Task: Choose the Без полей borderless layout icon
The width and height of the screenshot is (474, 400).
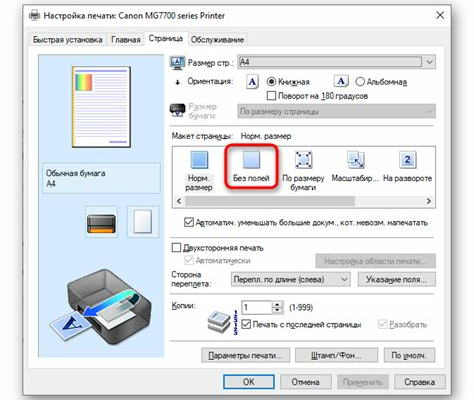Action: (x=251, y=159)
